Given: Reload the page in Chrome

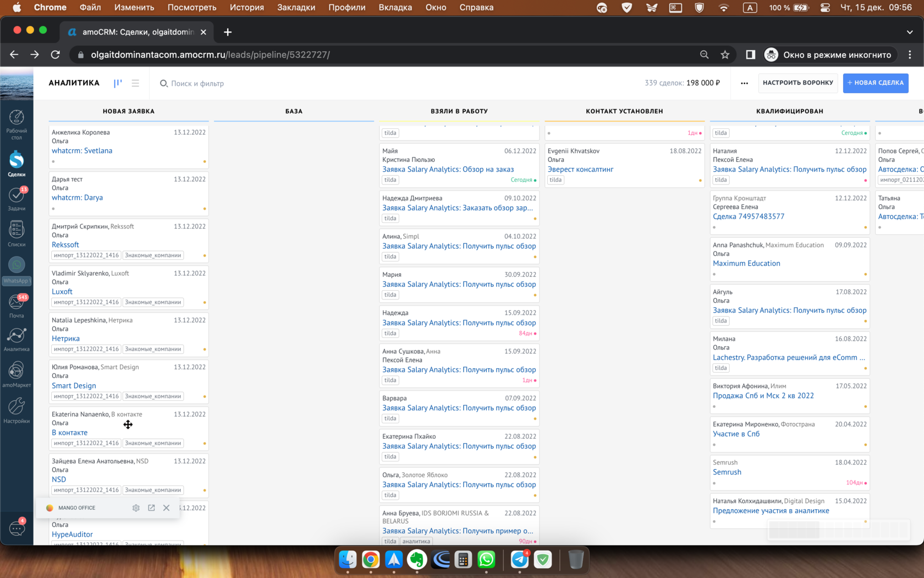Looking at the screenshot, I should pyautogui.click(x=55, y=54).
